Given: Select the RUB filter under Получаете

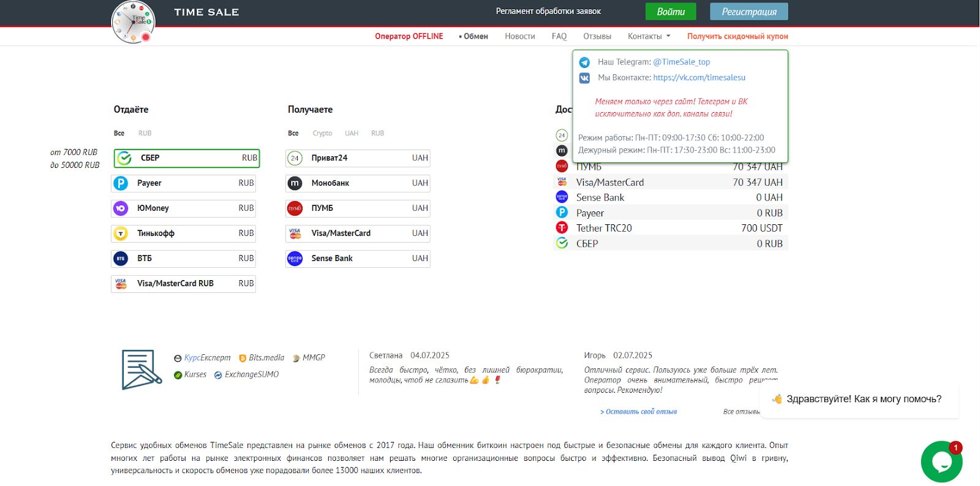Looking at the screenshot, I should tap(377, 133).
